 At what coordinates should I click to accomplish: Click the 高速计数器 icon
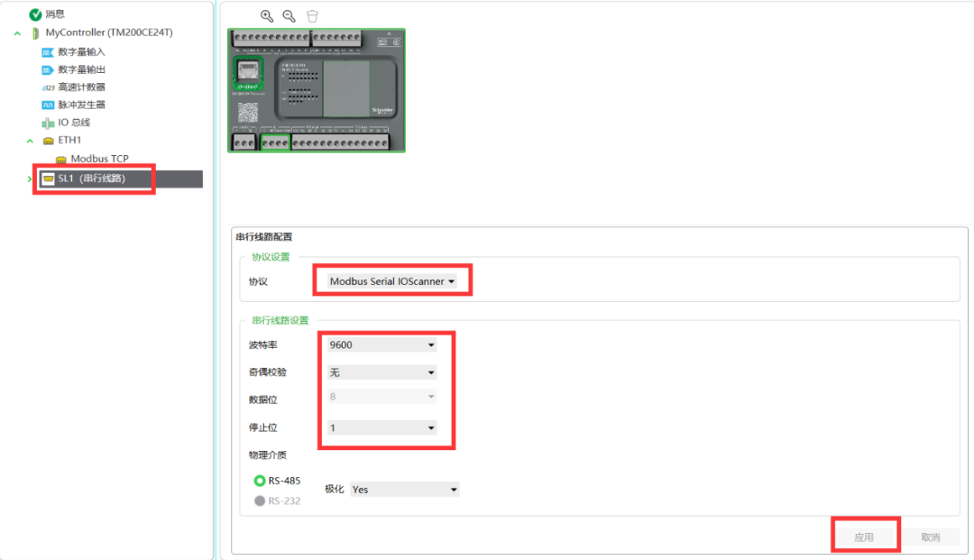(47, 87)
